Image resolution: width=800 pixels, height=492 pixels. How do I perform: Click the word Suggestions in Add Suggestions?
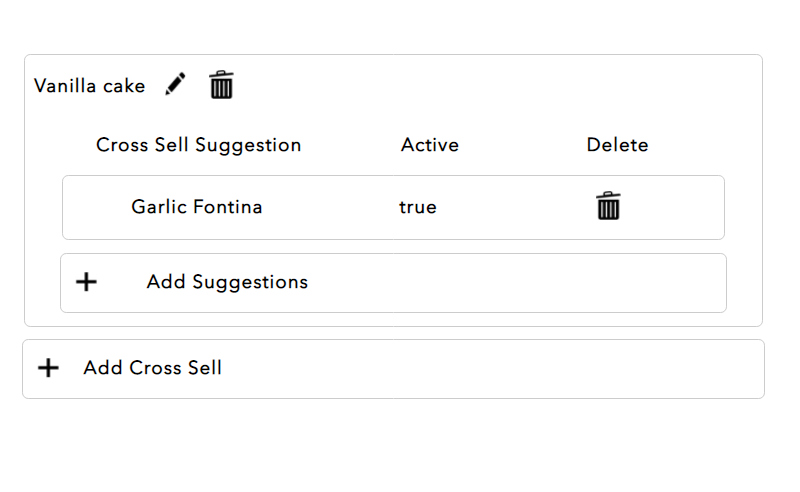250,283
